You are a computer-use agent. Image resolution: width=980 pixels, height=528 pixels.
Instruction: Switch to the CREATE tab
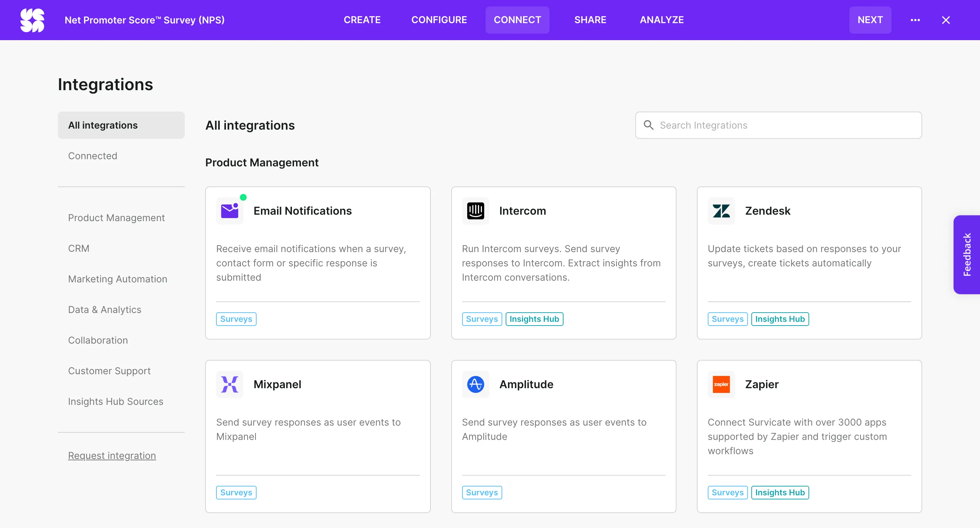pos(362,20)
